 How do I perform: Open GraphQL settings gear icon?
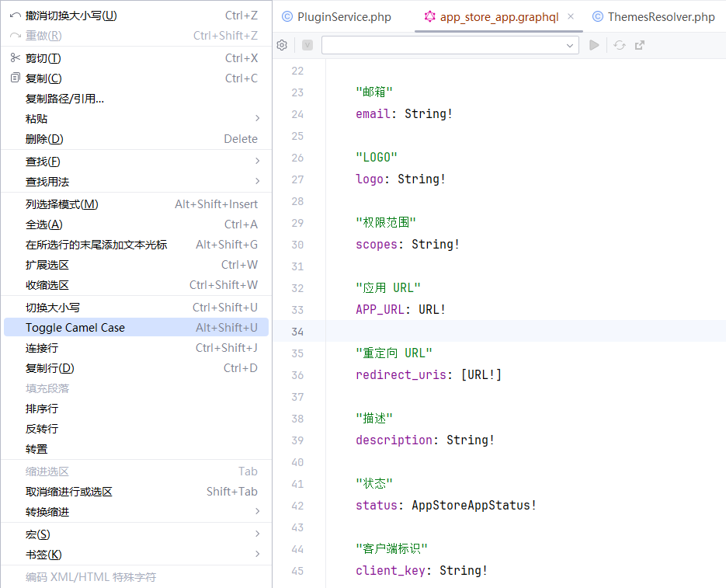click(282, 45)
